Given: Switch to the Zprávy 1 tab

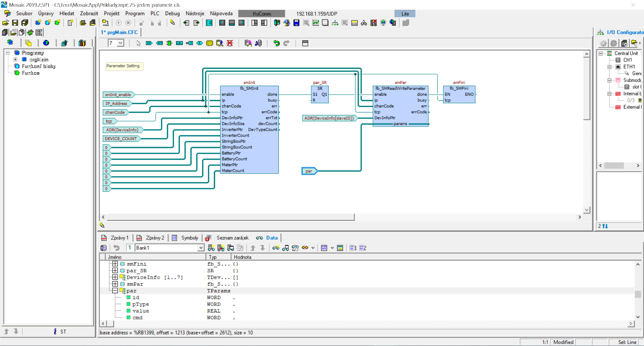Looking at the screenshot, I should click(x=115, y=238).
